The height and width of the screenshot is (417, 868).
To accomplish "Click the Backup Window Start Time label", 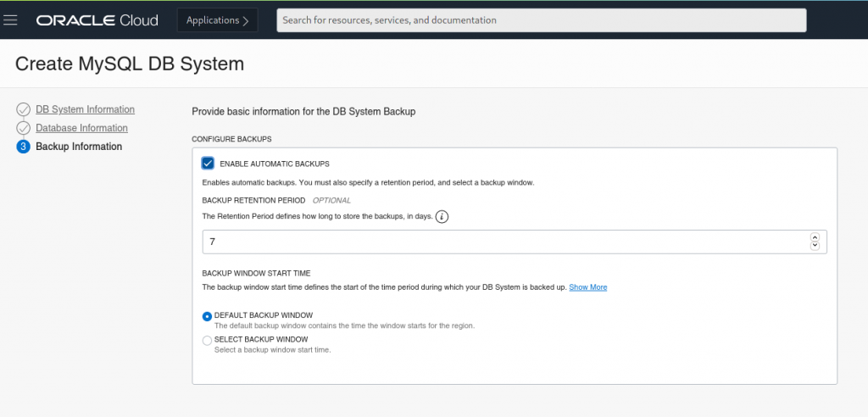I will (x=256, y=273).
